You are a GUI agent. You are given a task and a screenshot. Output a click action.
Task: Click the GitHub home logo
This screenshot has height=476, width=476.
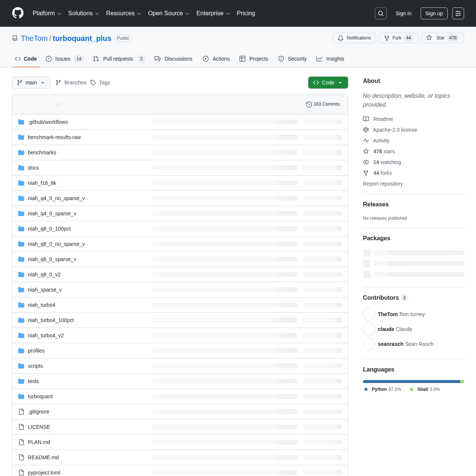tap(17, 13)
